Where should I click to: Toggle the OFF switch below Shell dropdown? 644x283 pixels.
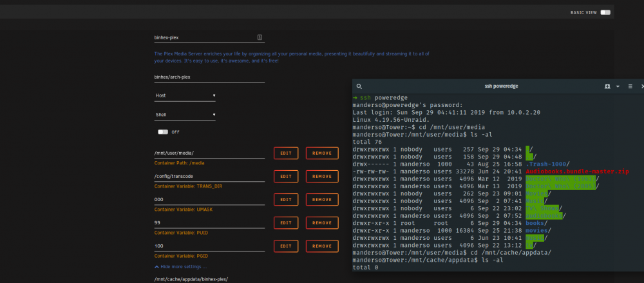(x=163, y=132)
